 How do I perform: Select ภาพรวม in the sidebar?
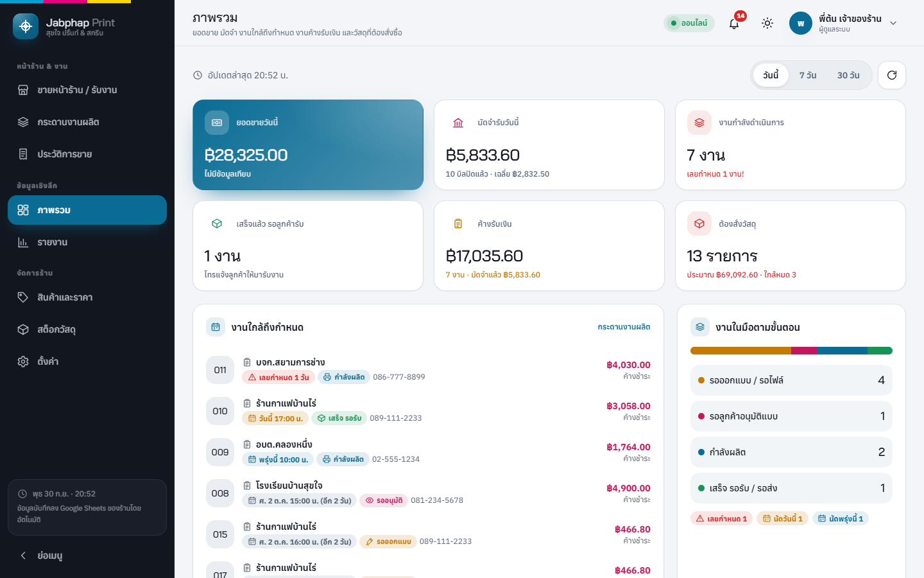pos(87,210)
